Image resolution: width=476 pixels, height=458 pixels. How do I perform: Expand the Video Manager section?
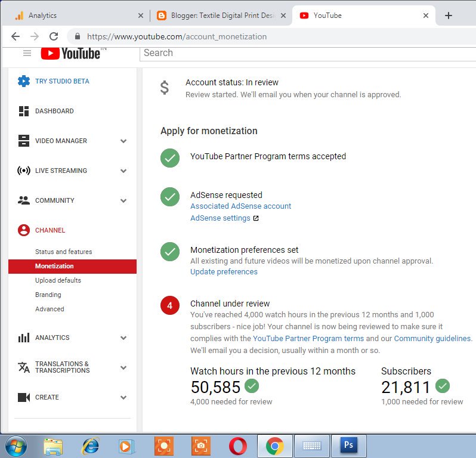[x=123, y=141]
